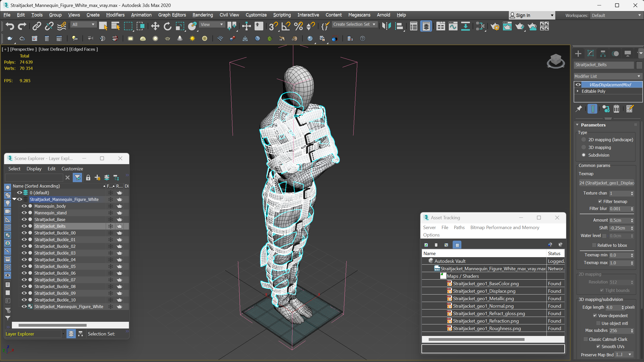
Task: Click the object color swatch beside Straitjacket_Belts name
Action: pyautogui.click(x=639, y=65)
